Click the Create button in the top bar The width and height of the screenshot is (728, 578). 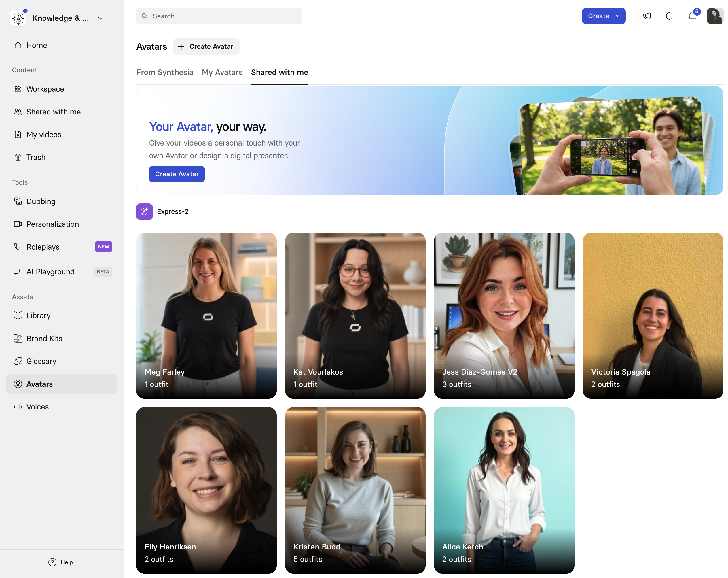603,16
